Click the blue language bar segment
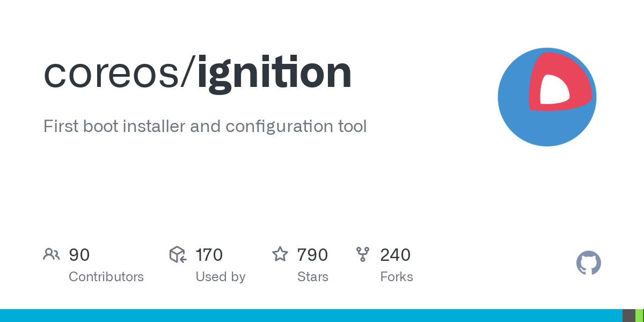Image resolution: width=644 pixels, height=322 pixels. (x=311, y=316)
